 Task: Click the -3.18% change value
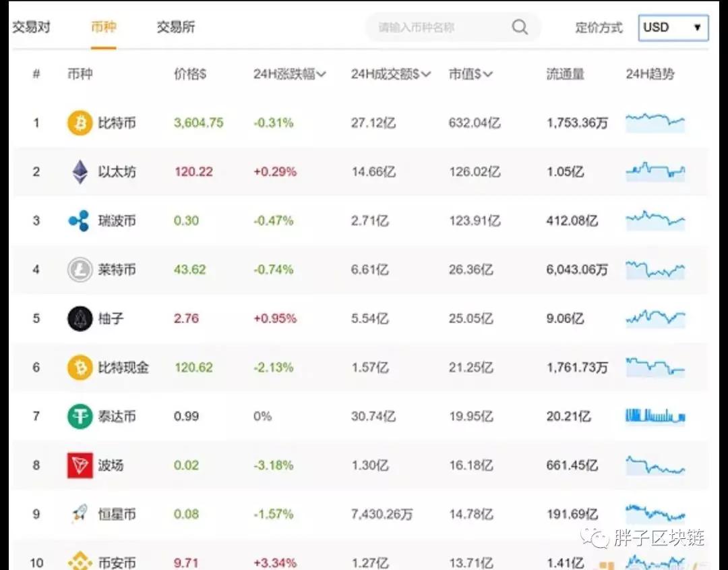(274, 465)
